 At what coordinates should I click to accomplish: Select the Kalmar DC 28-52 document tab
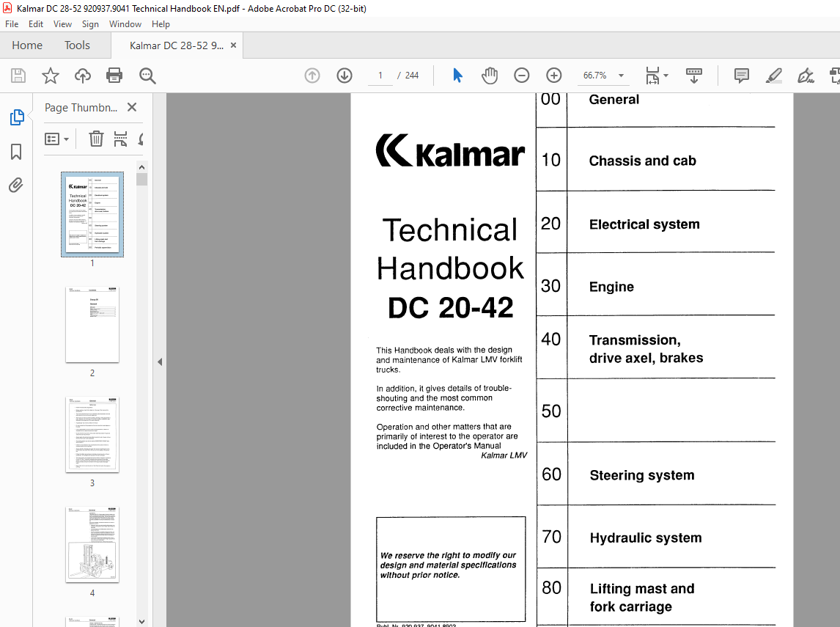coord(176,45)
